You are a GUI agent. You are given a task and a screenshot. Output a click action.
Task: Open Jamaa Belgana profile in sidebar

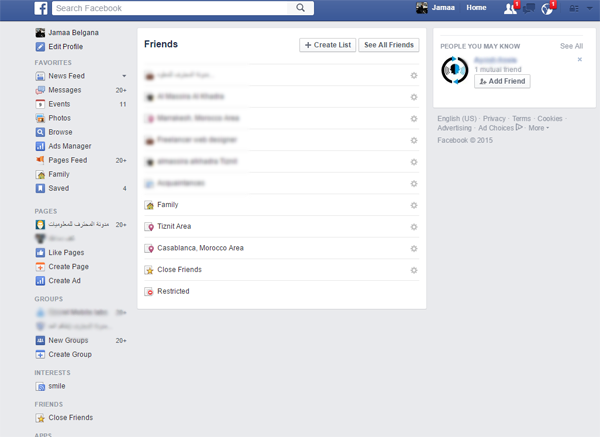(x=67, y=33)
